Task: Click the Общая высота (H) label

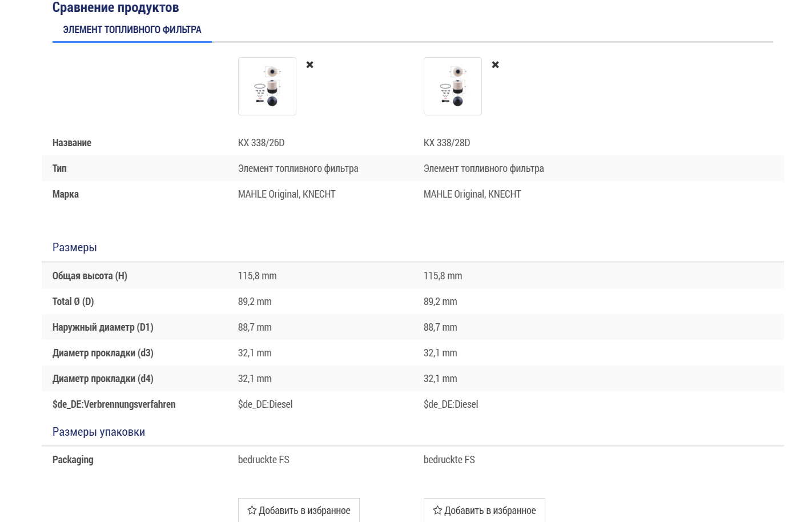Action: coord(90,276)
